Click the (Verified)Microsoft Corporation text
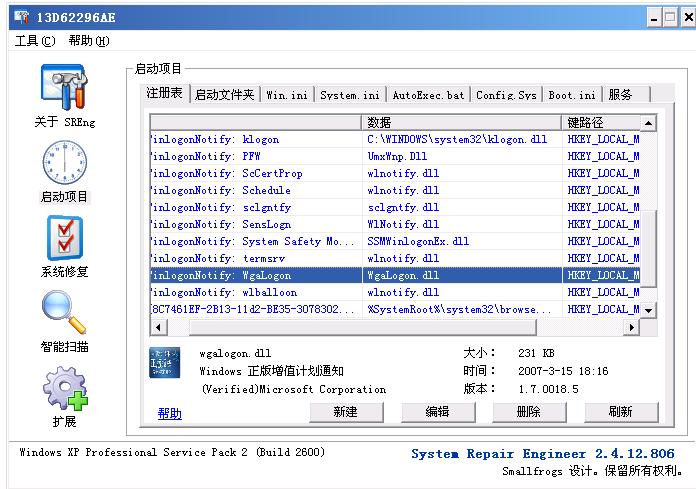This screenshot has width=696, height=489. (x=294, y=389)
